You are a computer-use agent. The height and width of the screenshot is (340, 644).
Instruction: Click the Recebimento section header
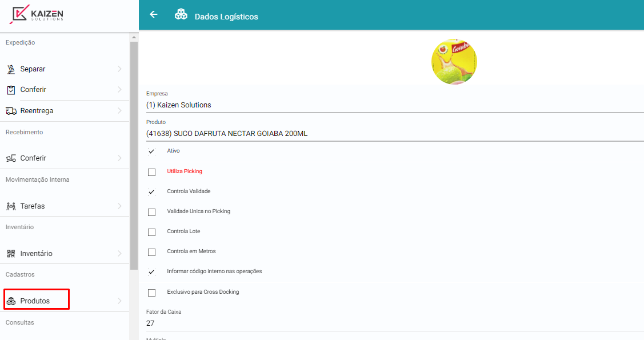tap(24, 132)
